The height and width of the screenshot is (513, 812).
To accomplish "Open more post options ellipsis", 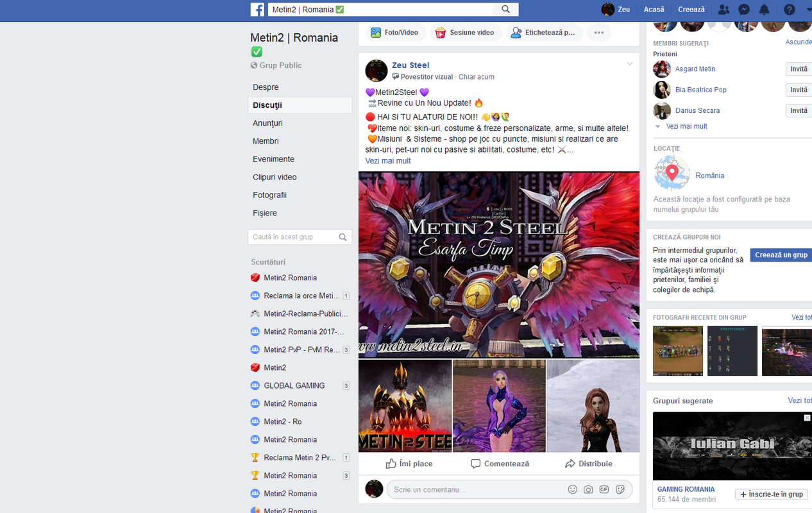I will click(x=598, y=33).
